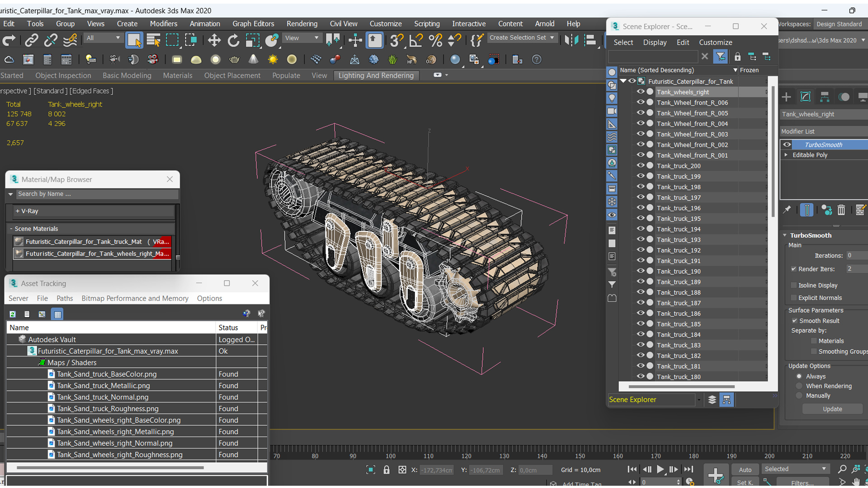Remove modifier with the trash can icon
The image size is (868, 488).
[841, 210]
